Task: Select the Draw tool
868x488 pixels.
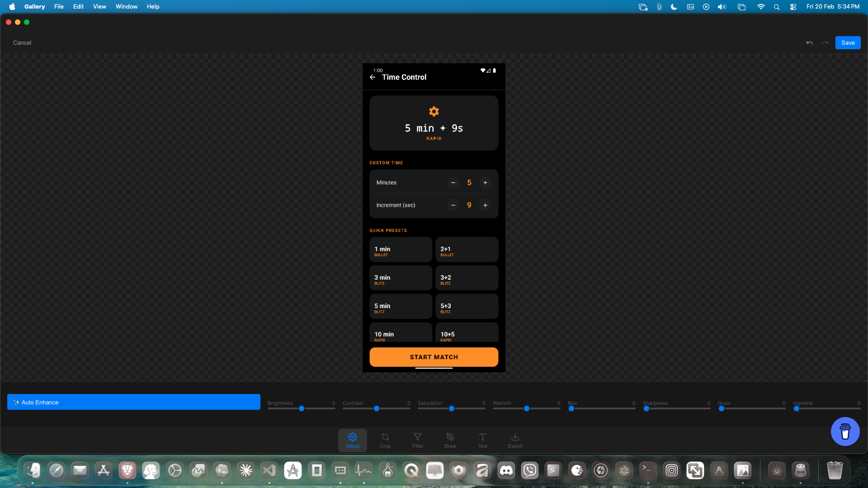Action: tap(450, 440)
